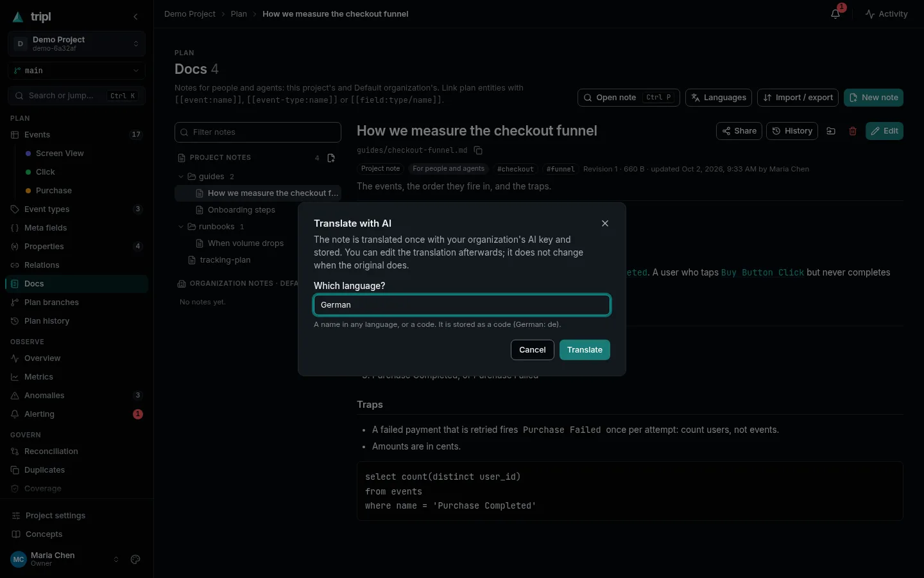Open Events in the sidebar
924x578 pixels.
click(77, 135)
